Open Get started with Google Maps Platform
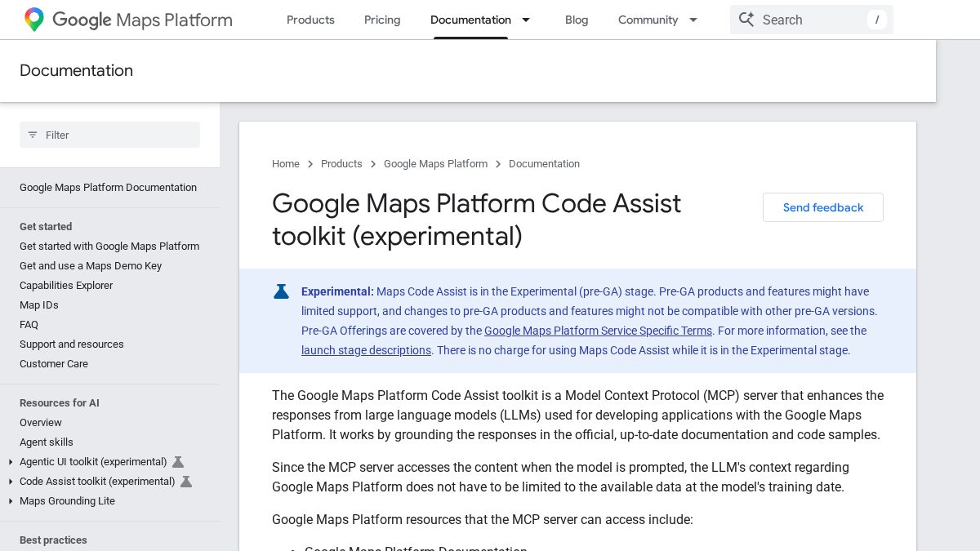 pos(109,247)
